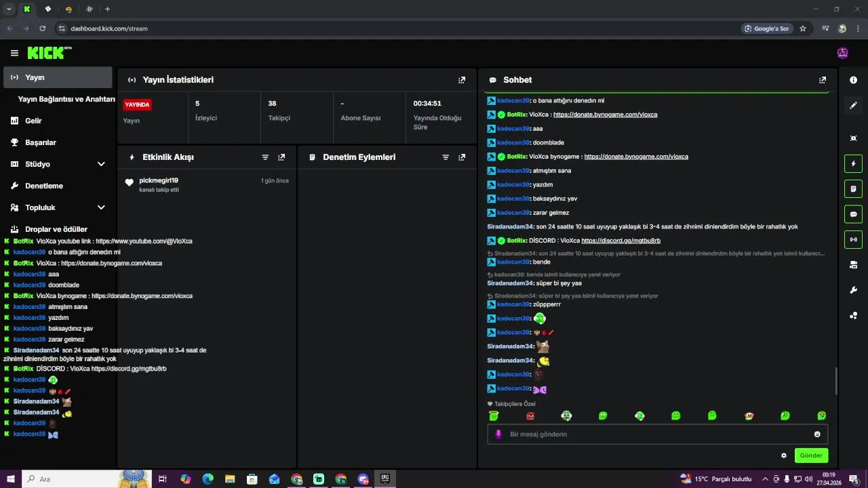The image size is (868, 488).
Task: Open the profile avatar in the header
Action: click(843, 53)
